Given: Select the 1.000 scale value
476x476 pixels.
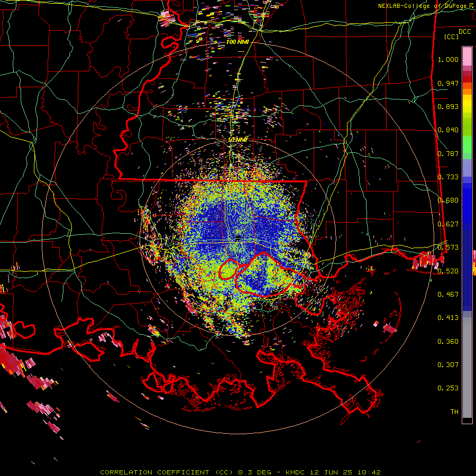Looking at the screenshot, I should (x=448, y=59).
